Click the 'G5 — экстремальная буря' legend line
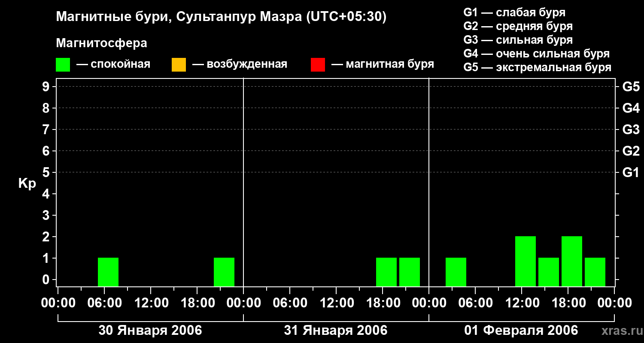This screenshot has width=644, height=343. [x=538, y=67]
